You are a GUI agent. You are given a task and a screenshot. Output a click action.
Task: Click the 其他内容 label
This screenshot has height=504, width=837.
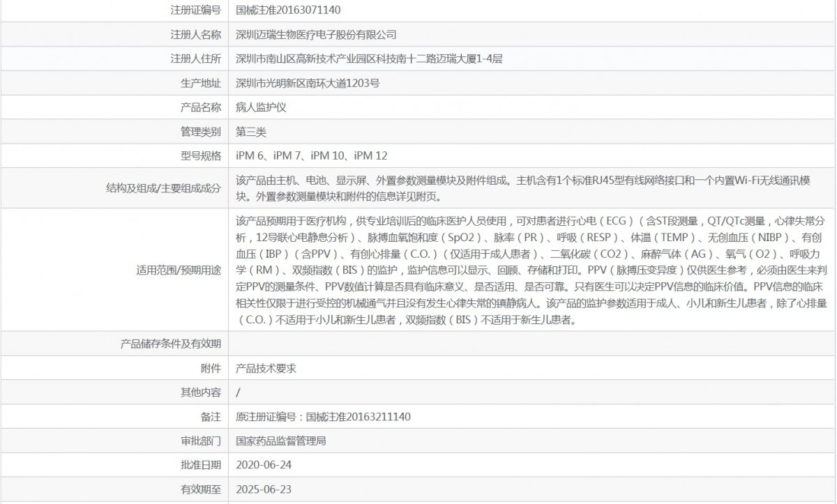(201, 392)
